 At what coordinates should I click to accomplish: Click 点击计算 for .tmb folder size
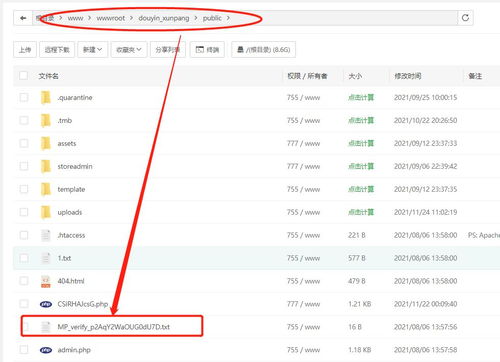coord(361,120)
